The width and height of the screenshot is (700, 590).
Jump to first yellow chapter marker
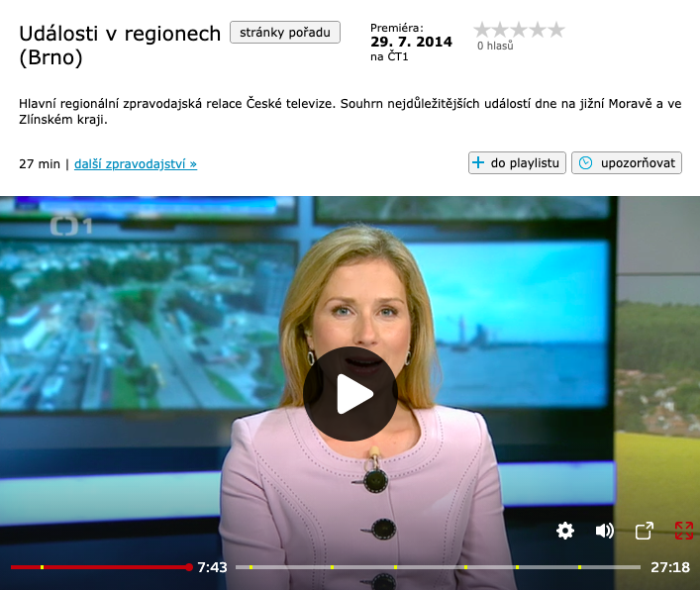click(42, 567)
